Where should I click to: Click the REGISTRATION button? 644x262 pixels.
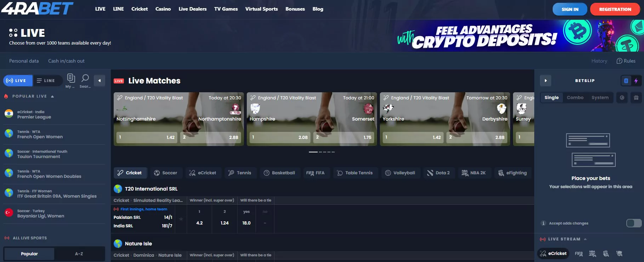click(x=615, y=9)
